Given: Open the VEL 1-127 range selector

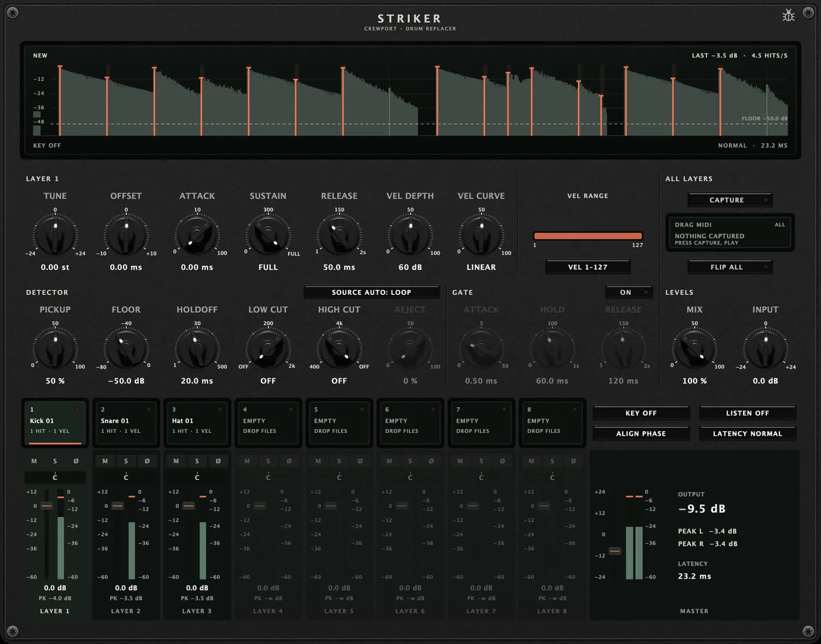Looking at the screenshot, I should click(x=588, y=267).
